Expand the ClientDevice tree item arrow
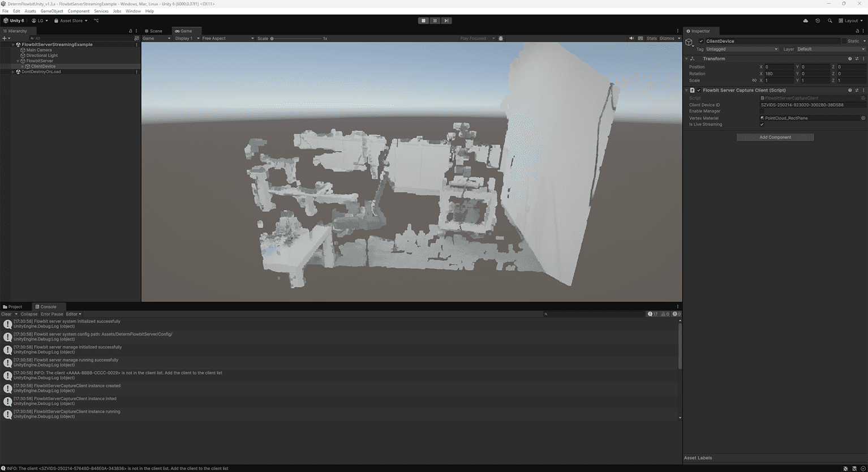 coord(23,66)
